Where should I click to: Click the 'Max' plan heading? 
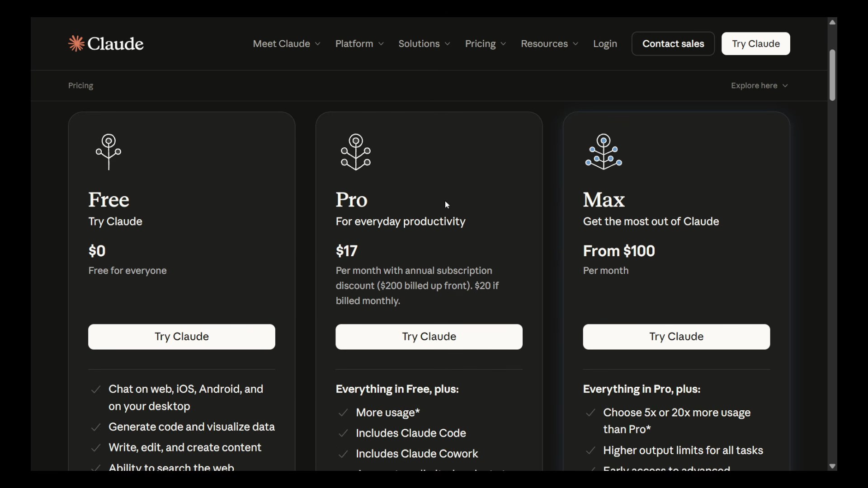click(x=604, y=200)
